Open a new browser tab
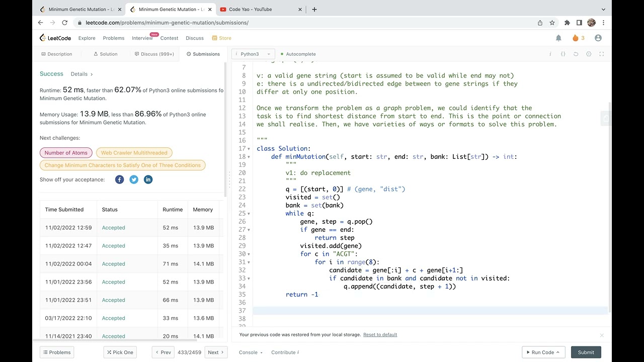The width and height of the screenshot is (644, 362). (314, 9)
